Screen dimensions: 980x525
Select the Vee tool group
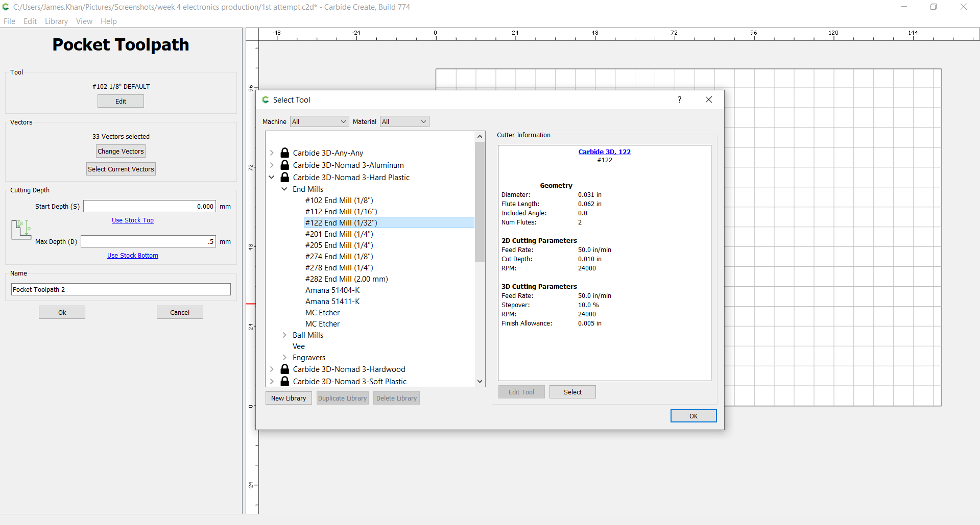pyautogui.click(x=299, y=346)
